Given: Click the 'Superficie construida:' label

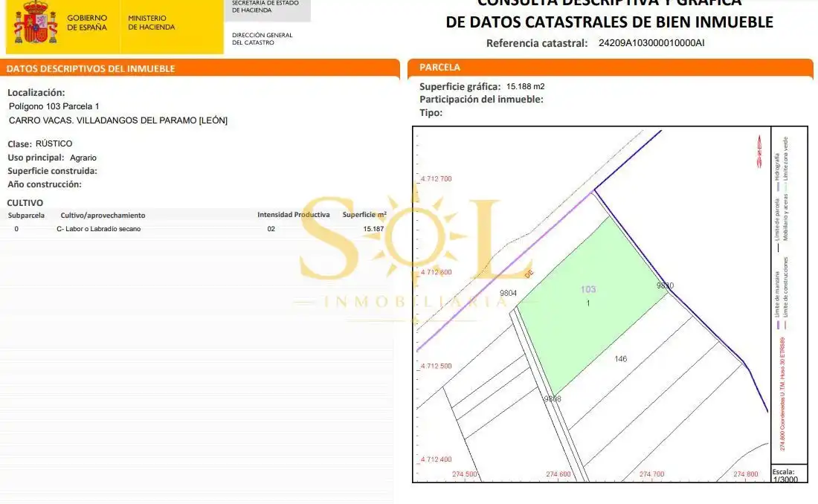Looking at the screenshot, I should (52, 171).
